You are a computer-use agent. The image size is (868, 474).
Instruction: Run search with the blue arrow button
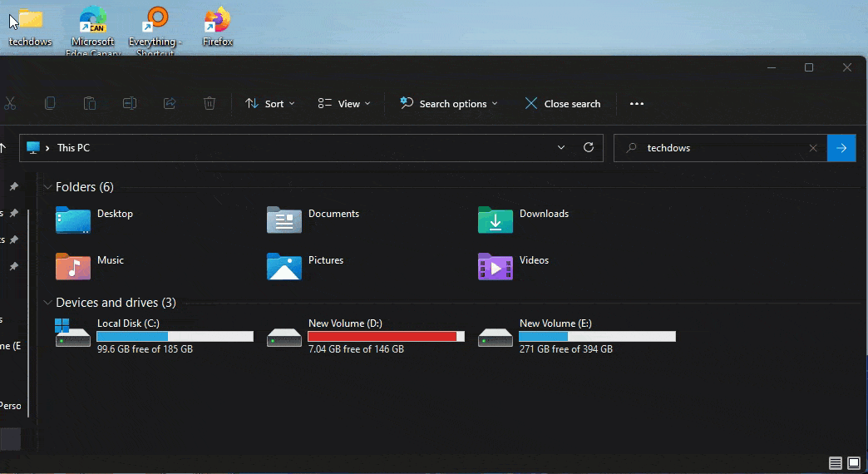tap(841, 148)
